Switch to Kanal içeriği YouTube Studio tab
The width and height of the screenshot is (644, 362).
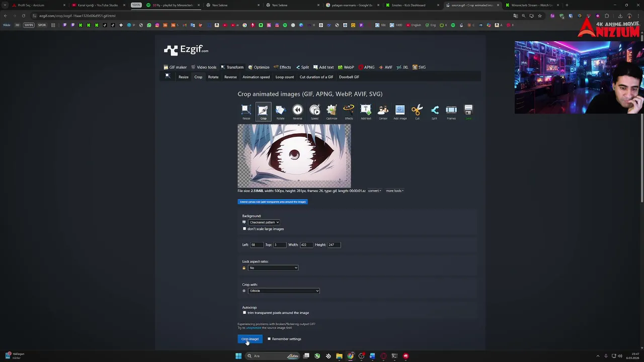pos(98,5)
